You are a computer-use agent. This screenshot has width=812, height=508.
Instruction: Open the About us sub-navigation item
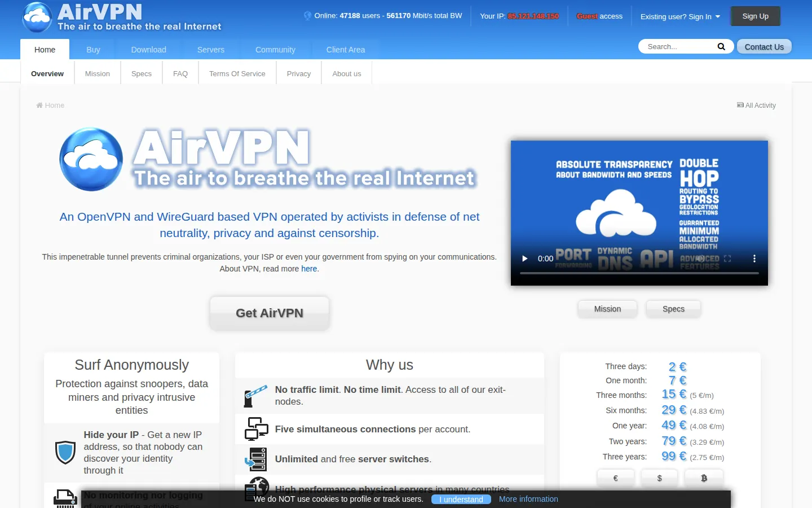pos(347,73)
